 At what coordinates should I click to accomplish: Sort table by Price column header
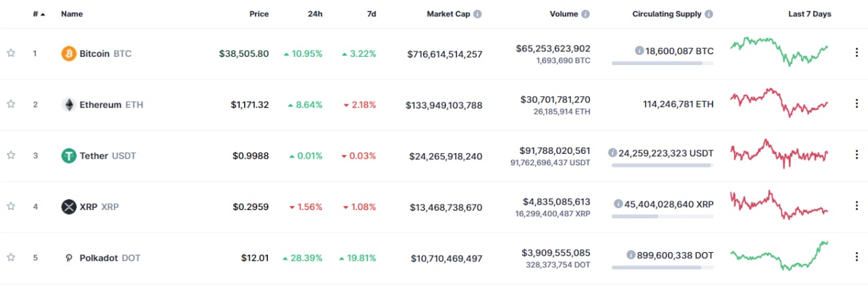point(258,14)
